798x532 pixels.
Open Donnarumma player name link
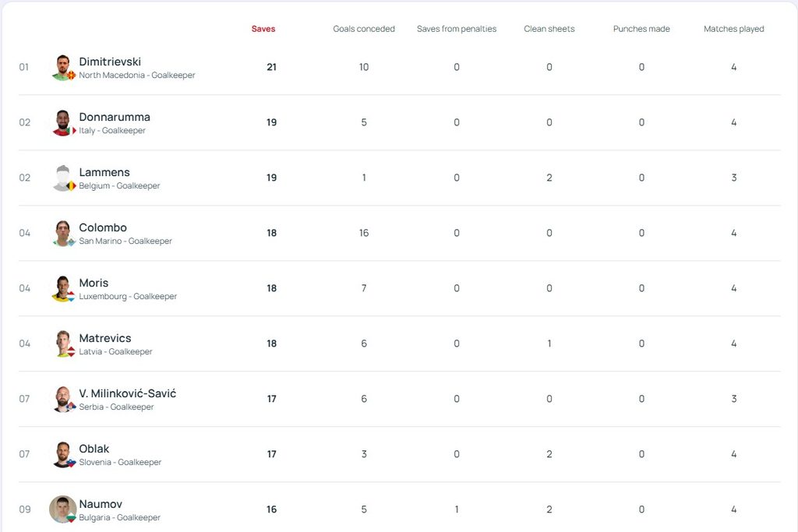pos(115,117)
